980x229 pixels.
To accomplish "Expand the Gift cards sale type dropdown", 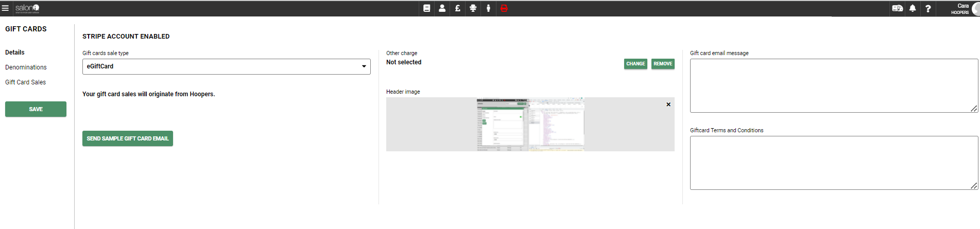I will [x=226, y=66].
